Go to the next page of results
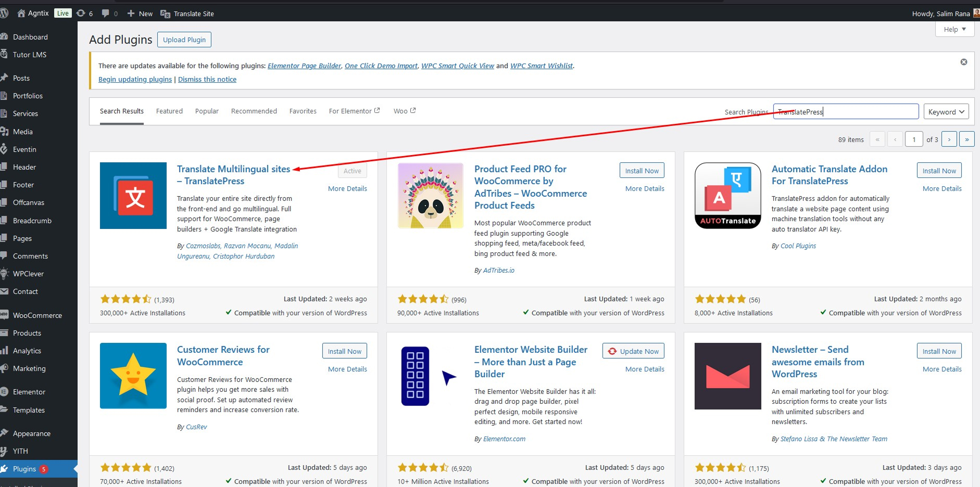The height and width of the screenshot is (487, 980). point(949,139)
